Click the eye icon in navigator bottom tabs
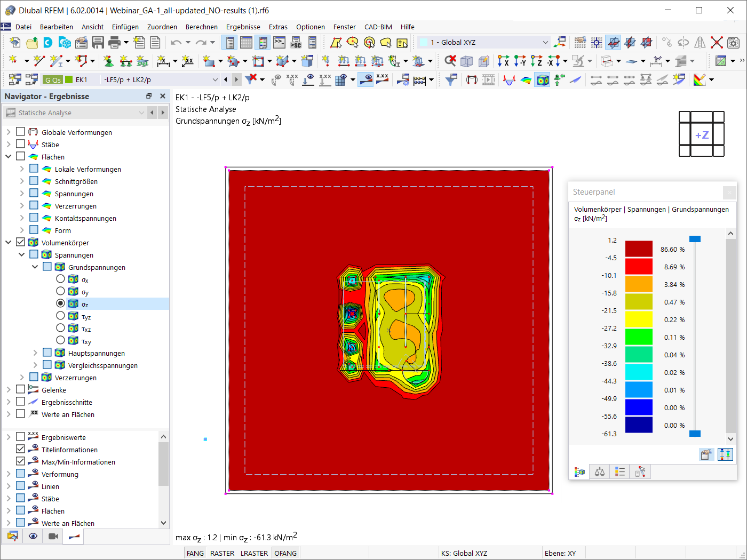 pyautogui.click(x=33, y=536)
